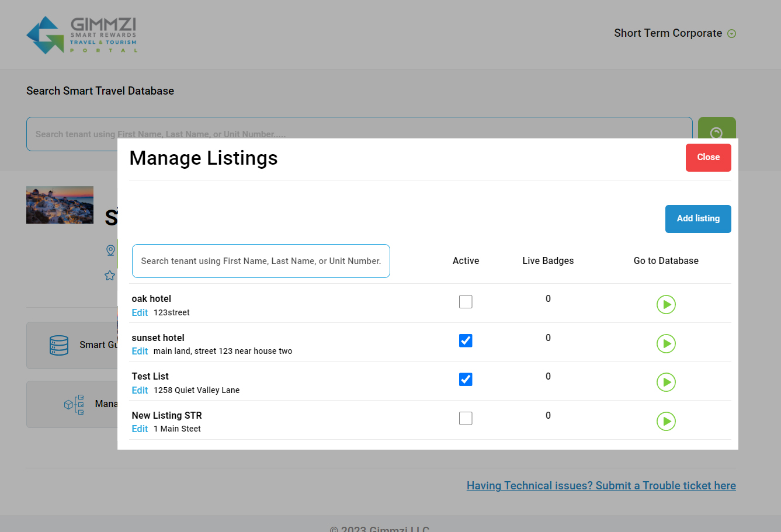Click the Smart Guest database stack icon

59,345
